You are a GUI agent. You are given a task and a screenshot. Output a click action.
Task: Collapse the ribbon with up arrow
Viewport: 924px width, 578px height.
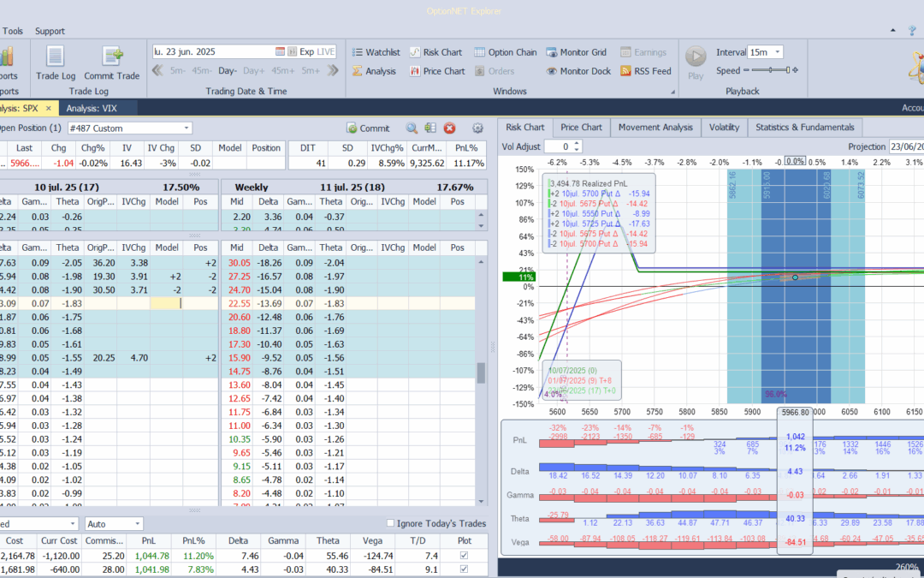tap(893, 30)
